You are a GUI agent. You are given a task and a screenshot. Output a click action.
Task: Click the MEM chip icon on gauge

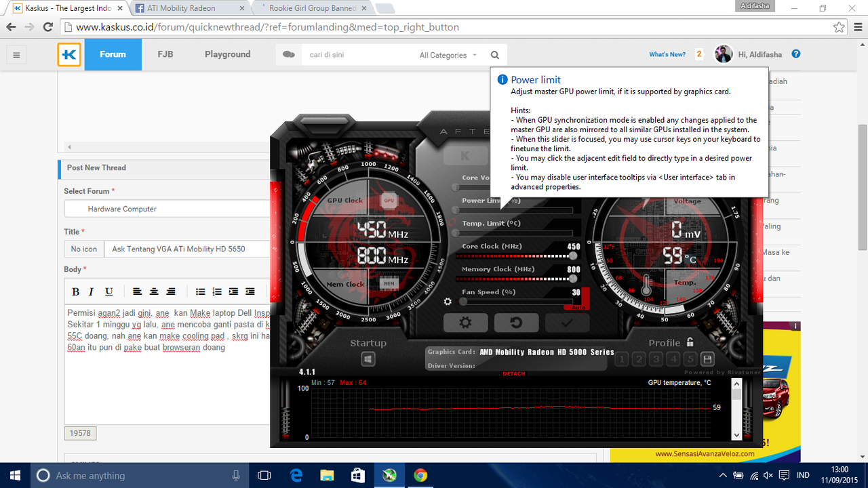click(389, 284)
